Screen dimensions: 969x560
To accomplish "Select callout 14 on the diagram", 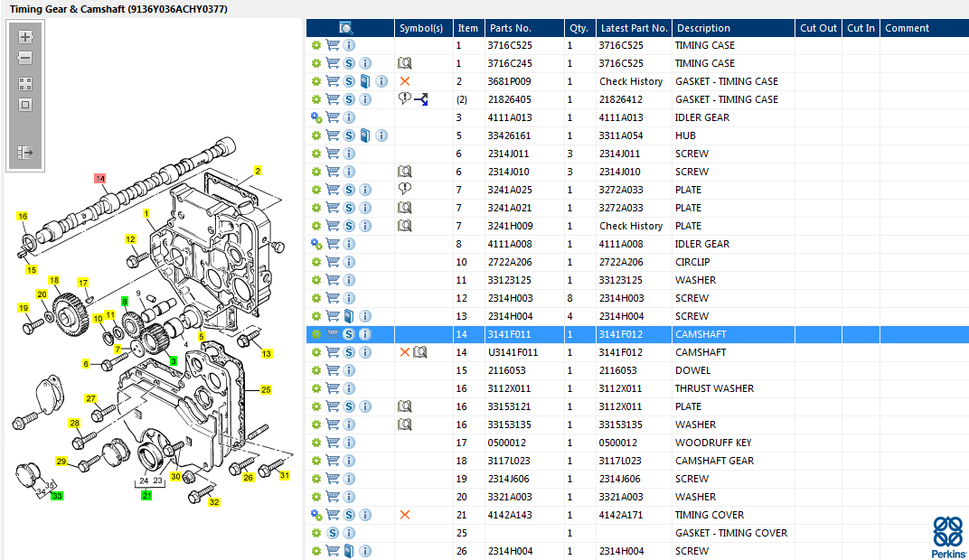I will point(100,179).
